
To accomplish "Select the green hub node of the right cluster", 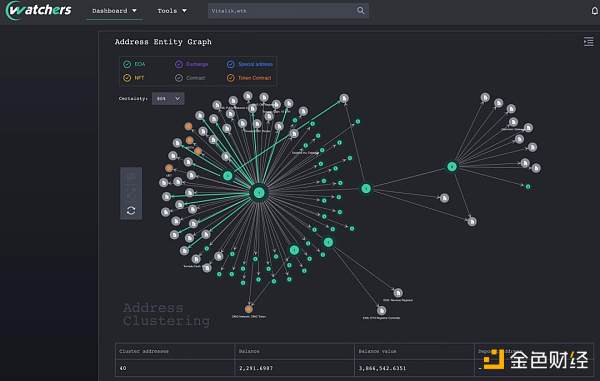I will coord(452,167).
